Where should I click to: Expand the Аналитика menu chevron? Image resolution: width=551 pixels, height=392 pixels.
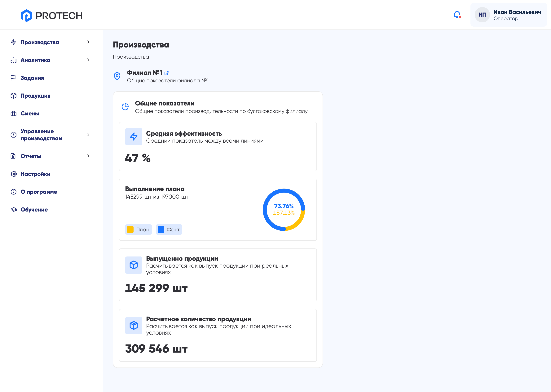point(88,60)
